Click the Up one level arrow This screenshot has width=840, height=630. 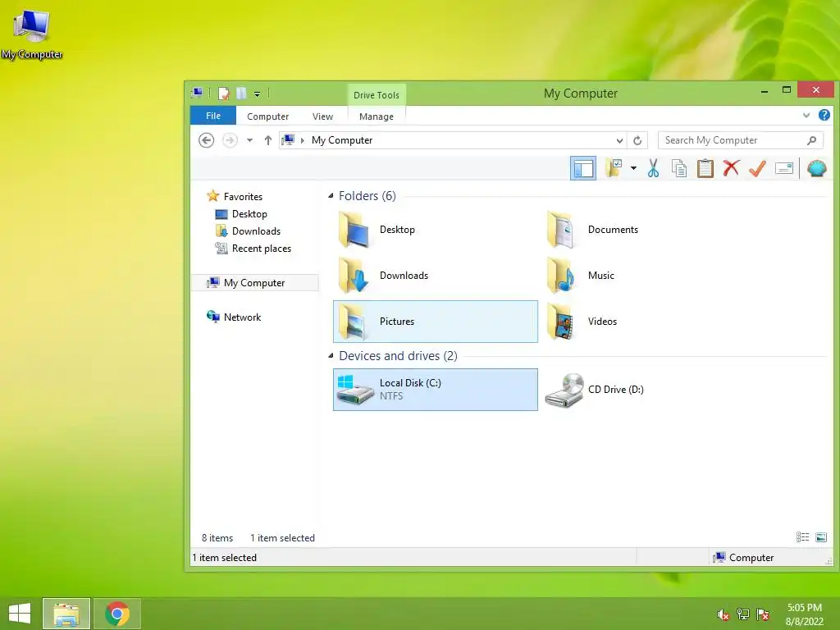pyautogui.click(x=268, y=140)
